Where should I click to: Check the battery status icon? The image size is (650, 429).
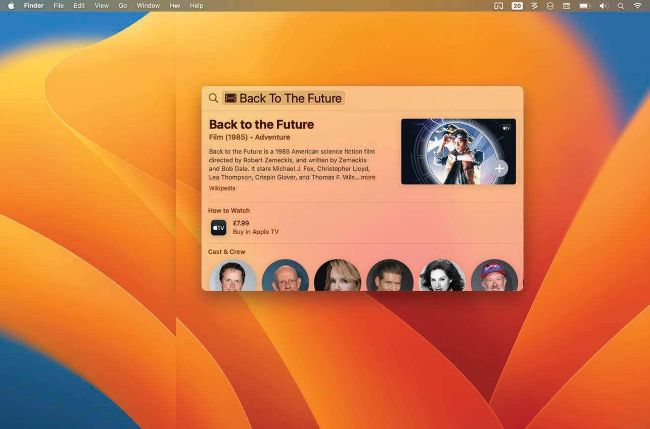[585, 6]
